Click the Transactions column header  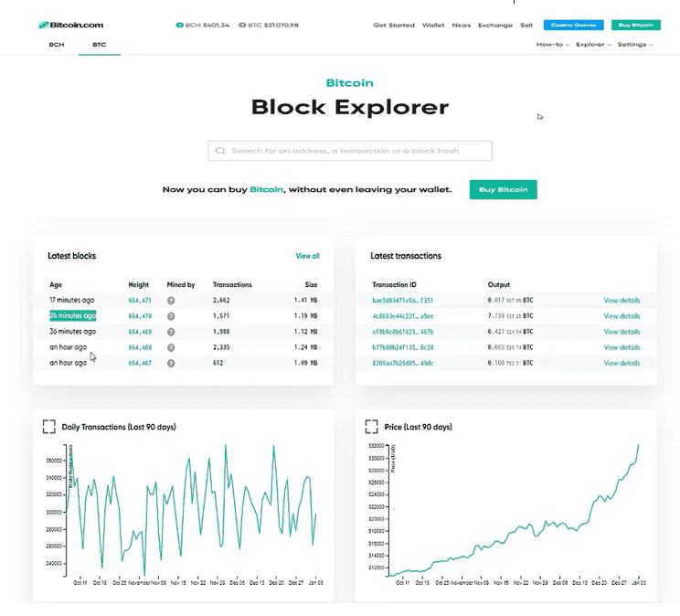[232, 284]
